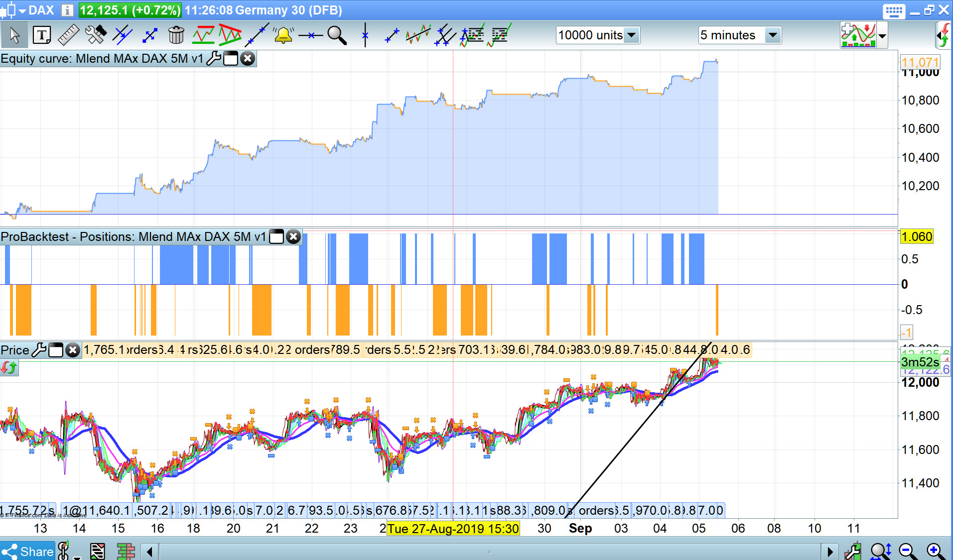Image resolution: width=953 pixels, height=560 pixels.
Task: Close the Price panel
Action: coord(73,350)
